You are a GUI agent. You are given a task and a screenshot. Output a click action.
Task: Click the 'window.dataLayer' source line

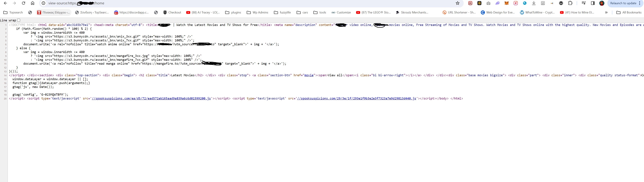(50, 79)
